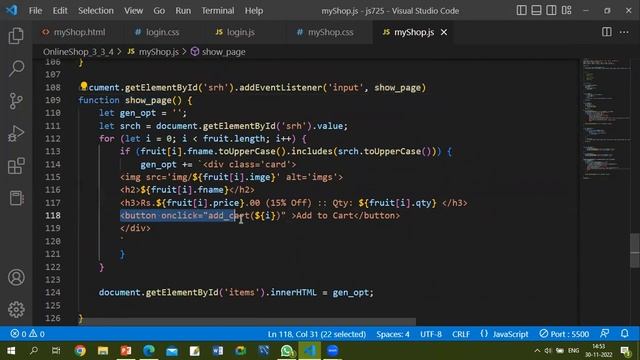Change encoding via UTF-8 status item
The image size is (640, 360).
[431, 334]
